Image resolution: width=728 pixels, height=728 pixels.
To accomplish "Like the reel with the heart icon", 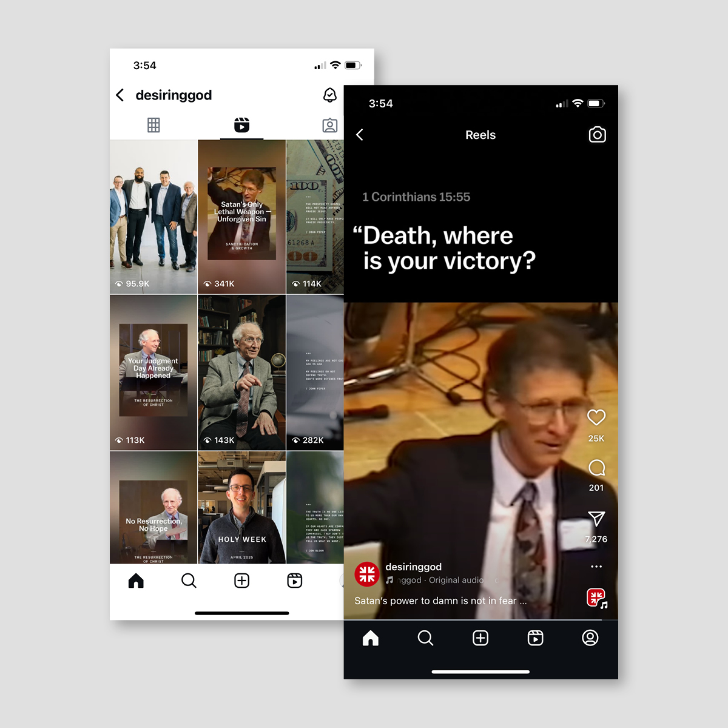I will (596, 417).
